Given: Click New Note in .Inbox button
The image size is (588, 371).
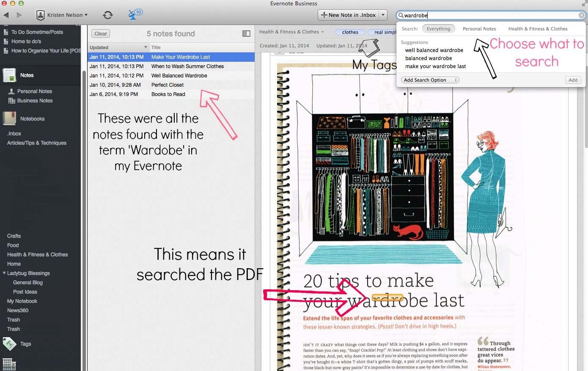Looking at the screenshot, I should point(348,15).
